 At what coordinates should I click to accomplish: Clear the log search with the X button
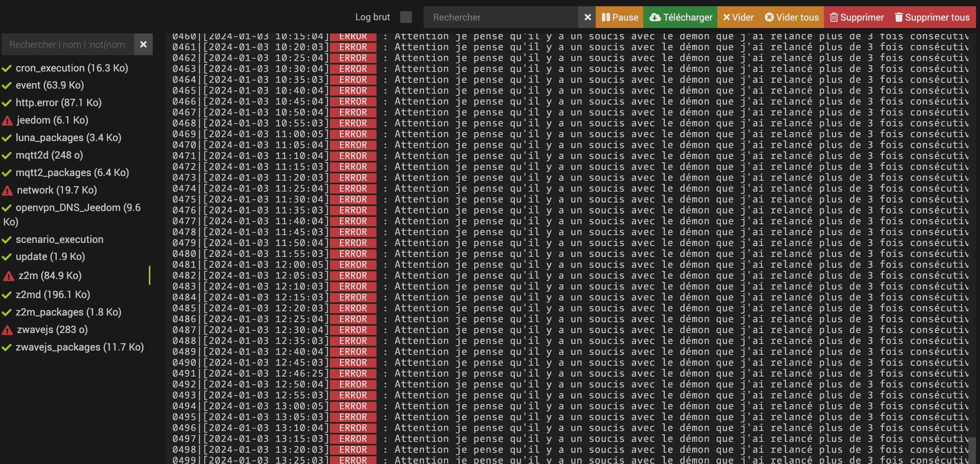coord(587,17)
